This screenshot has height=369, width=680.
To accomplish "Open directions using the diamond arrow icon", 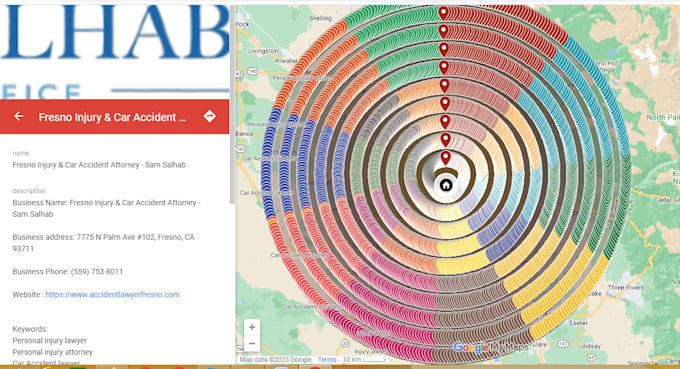I will click(x=209, y=116).
